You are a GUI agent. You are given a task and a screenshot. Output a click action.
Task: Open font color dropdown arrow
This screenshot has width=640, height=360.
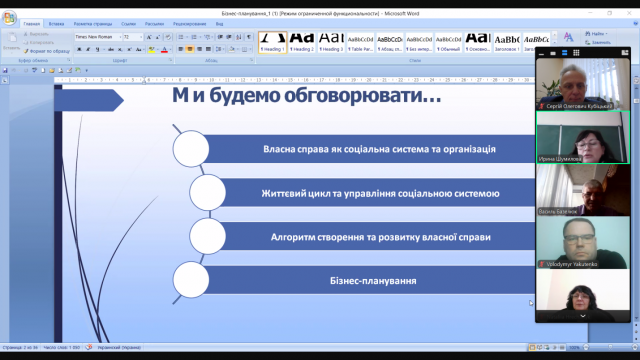pos(170,49)
